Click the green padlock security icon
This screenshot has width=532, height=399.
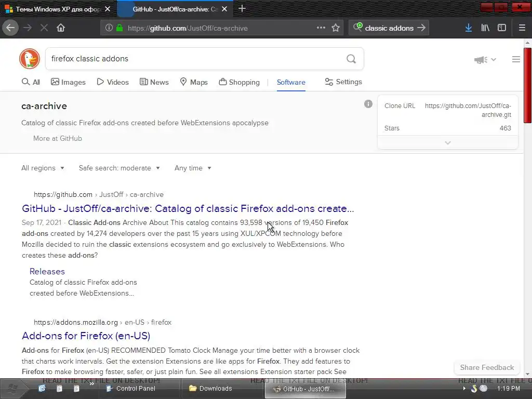pyautogui.click(x=119, y=28)
